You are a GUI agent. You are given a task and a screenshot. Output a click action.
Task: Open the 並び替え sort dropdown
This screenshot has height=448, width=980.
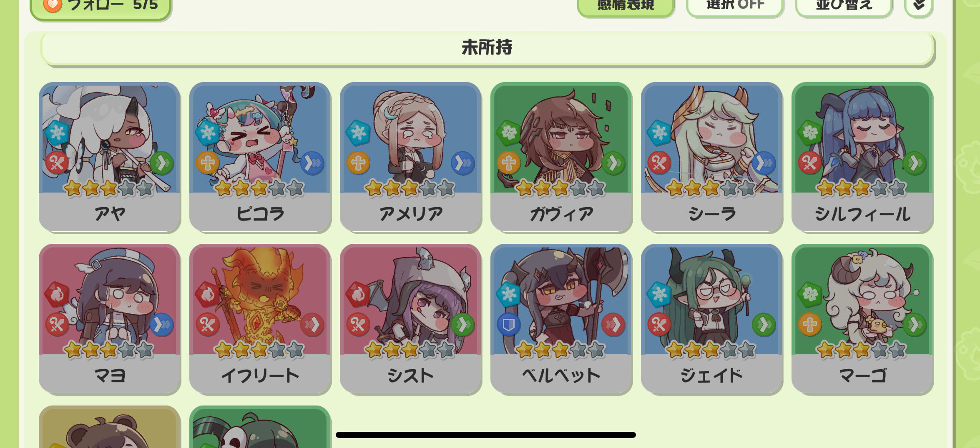pos(844,6)
